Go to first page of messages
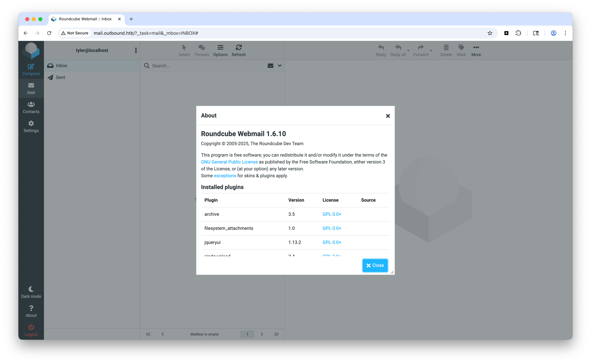Image resolution: width=591 pixels, height=364 pixels. (148, 334)
